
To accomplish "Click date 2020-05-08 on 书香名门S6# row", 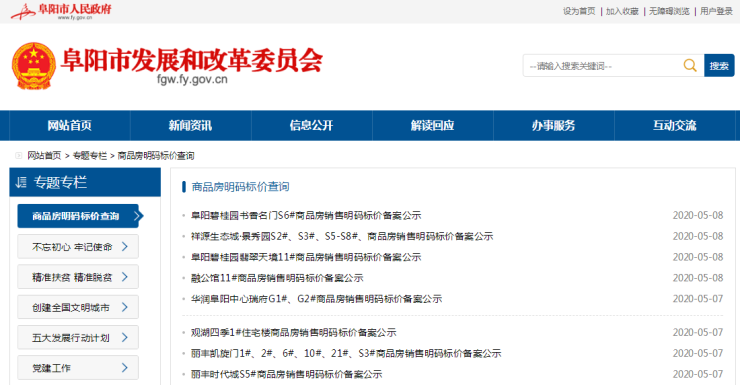I will pyautogui.click(x=698, y=216).
